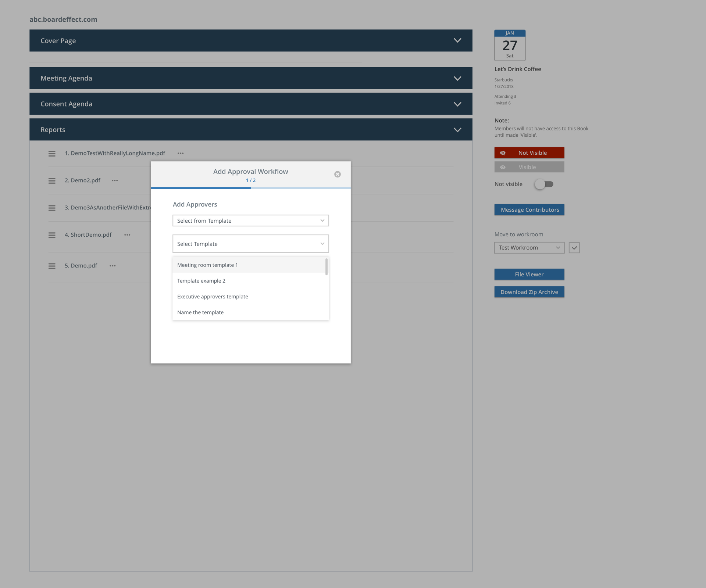Choose Meeting room template 1
This screenshot has width=706, height=588.
point(207,265)
